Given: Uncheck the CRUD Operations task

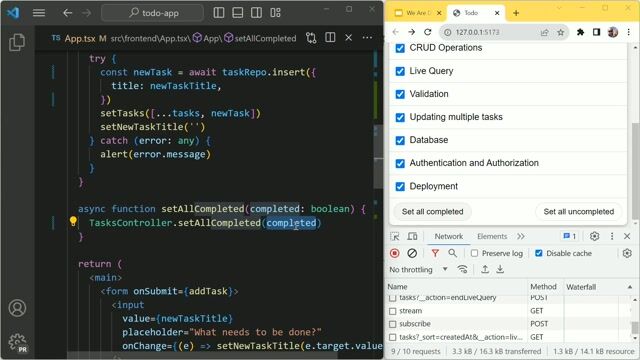Looking at the screenshot, I should 400,48.
